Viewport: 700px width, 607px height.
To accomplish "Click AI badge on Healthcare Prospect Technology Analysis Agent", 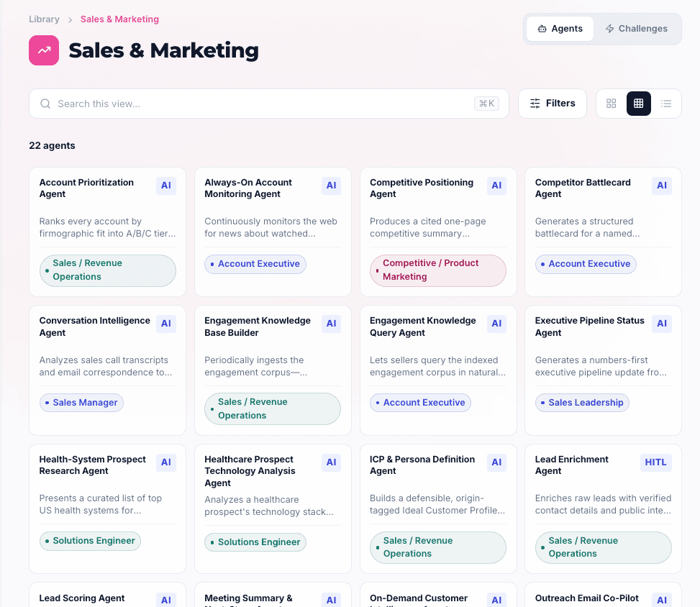I will (x=331, y=462).
